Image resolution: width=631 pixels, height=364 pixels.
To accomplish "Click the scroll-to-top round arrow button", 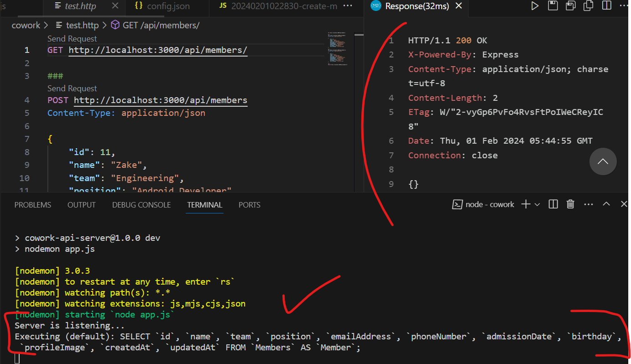I will pyautogui.click(x=603, y=161).
